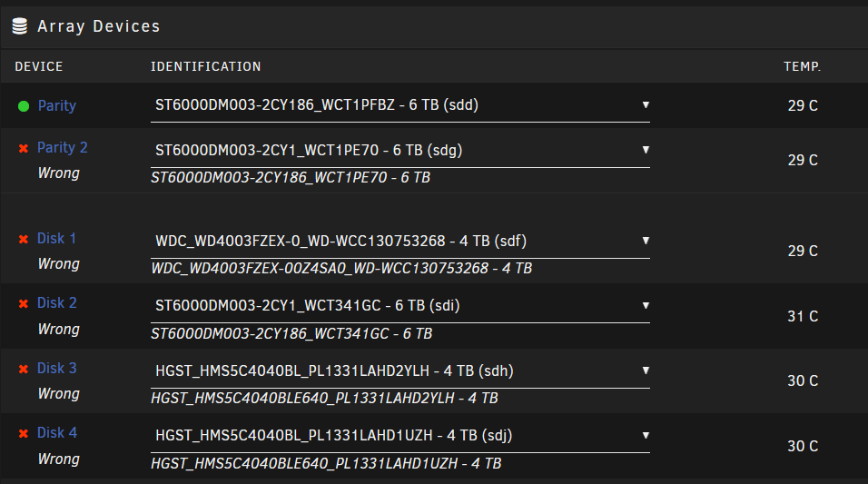Click the Array Devices database icon
Screen dimensions: 868x484
19,26
